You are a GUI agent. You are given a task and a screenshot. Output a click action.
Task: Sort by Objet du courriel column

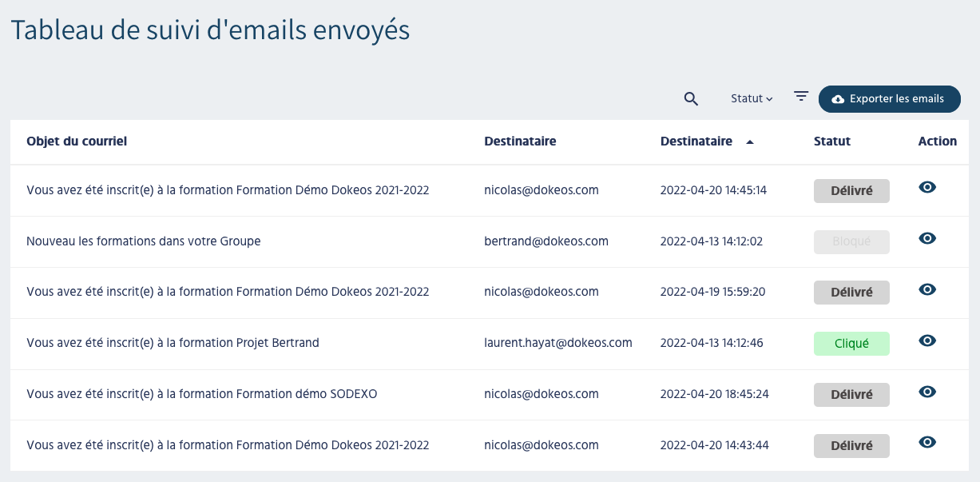click(77, 141)
